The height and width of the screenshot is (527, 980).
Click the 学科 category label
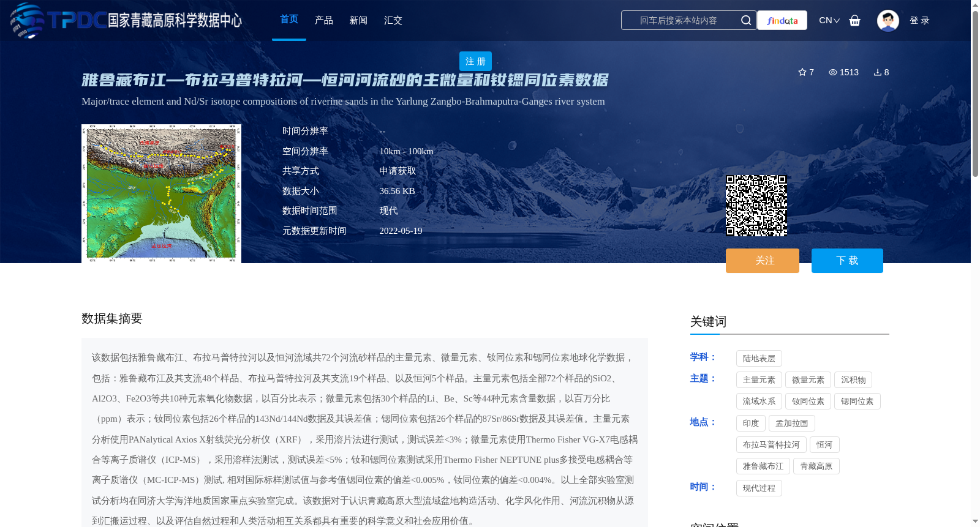(x=703, y=357)
